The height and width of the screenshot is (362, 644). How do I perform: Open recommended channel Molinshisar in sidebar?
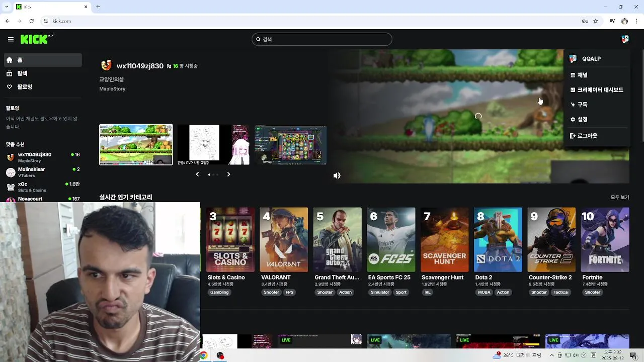(x=43, y=172)
